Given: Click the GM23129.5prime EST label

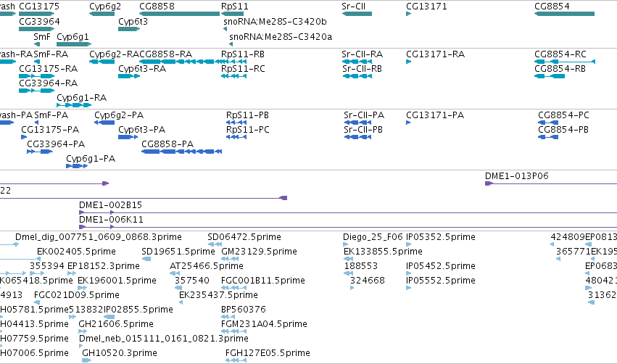Looking at the screenshot, I should click(x=259, y=252).
